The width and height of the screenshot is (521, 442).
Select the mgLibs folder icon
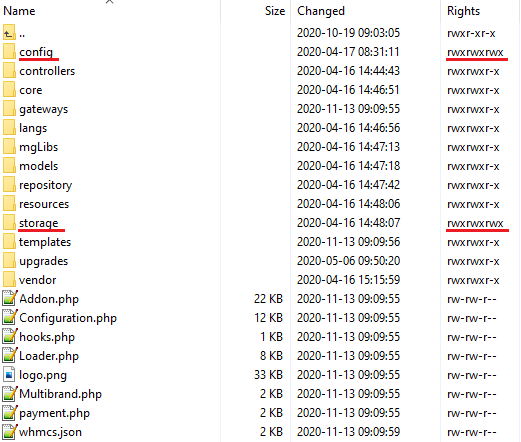tap(9, 147)
